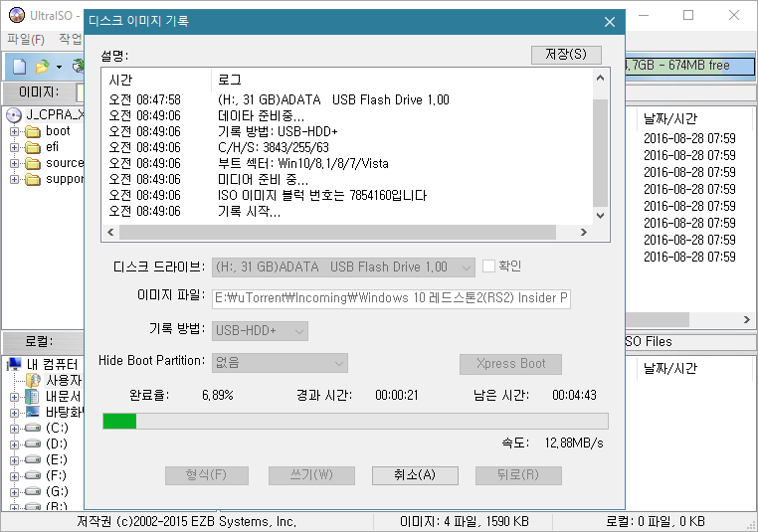
Task: Click main window file list scroll right arrow
Action: point(747,319)
